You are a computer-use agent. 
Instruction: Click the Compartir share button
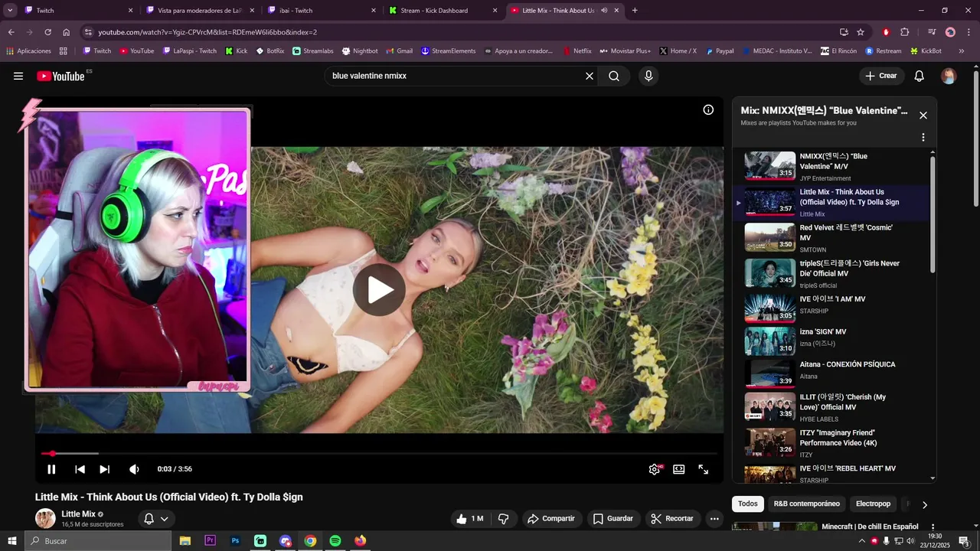pos(552,519)
